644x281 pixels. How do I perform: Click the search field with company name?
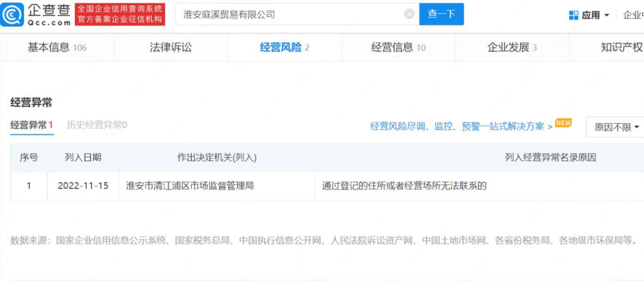coord(289,14)
